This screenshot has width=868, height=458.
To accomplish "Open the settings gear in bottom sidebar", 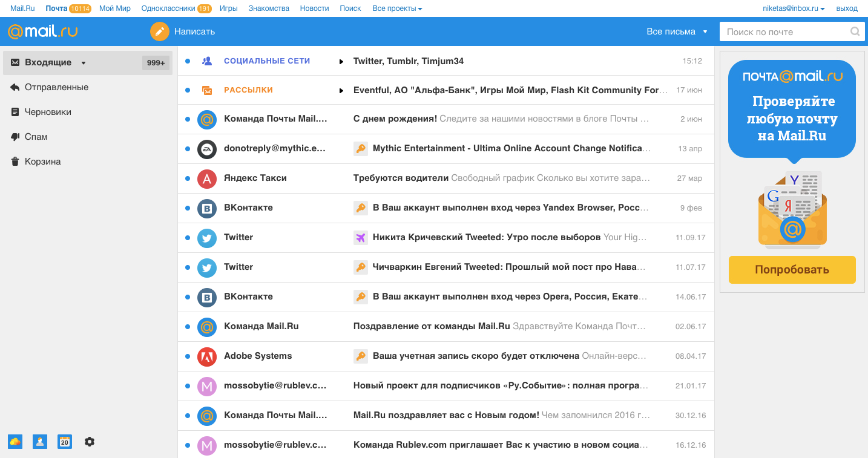I will coord(90,442).
